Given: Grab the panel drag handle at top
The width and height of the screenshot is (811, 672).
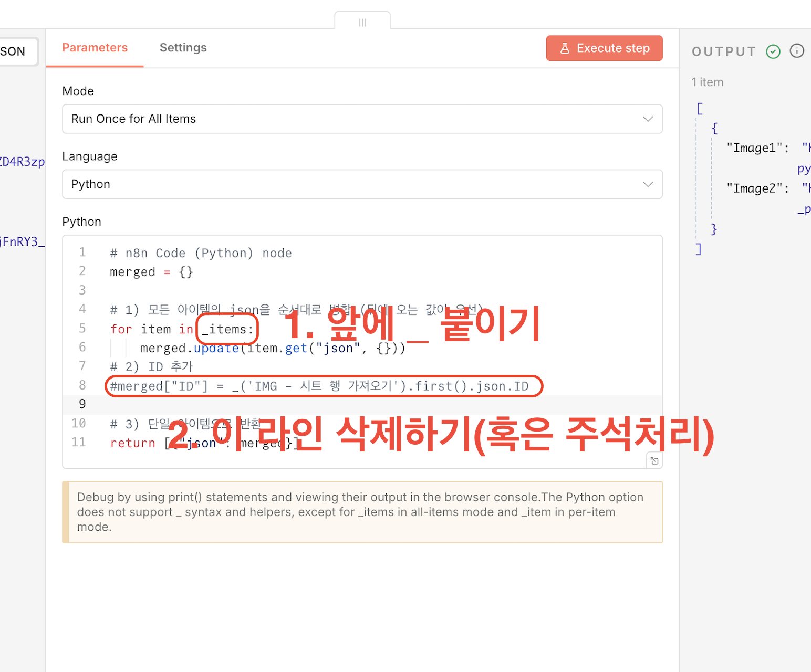Looking at the screenshot, I should 362,22.
